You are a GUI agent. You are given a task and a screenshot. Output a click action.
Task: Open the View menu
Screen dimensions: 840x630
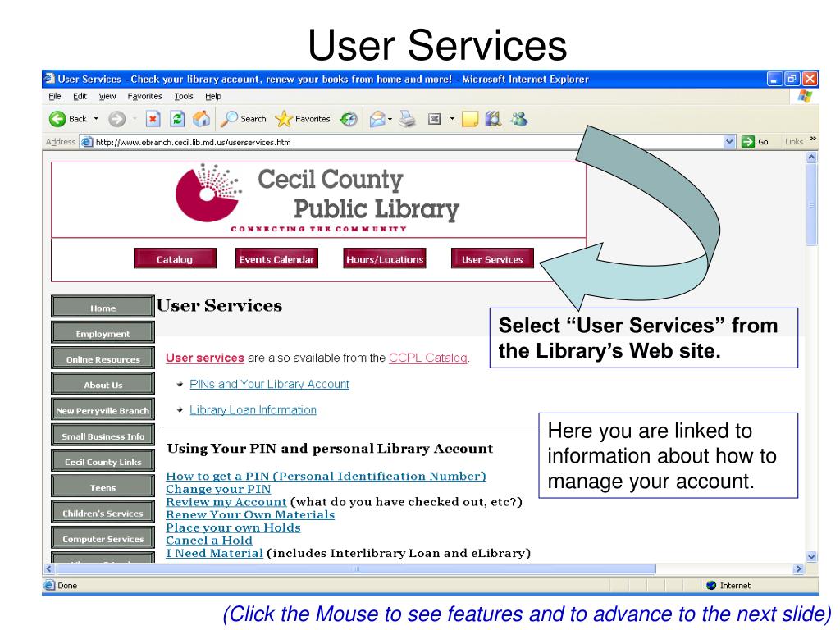point(107,97)
